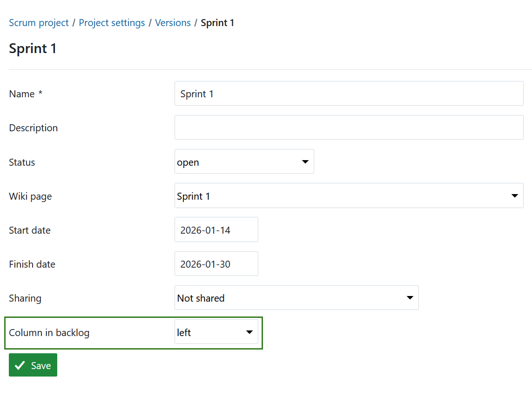Image resolution: width=532 pixels, height=404 pixels.
Task: Click the Sprint 1 page heading
Action: pos(33,48)
